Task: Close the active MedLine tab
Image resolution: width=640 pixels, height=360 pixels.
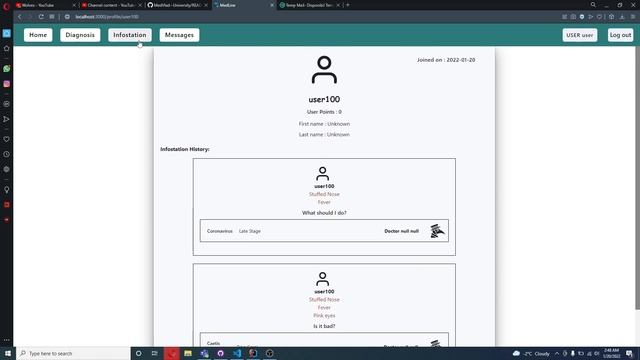Action: [x=272, y=5]
